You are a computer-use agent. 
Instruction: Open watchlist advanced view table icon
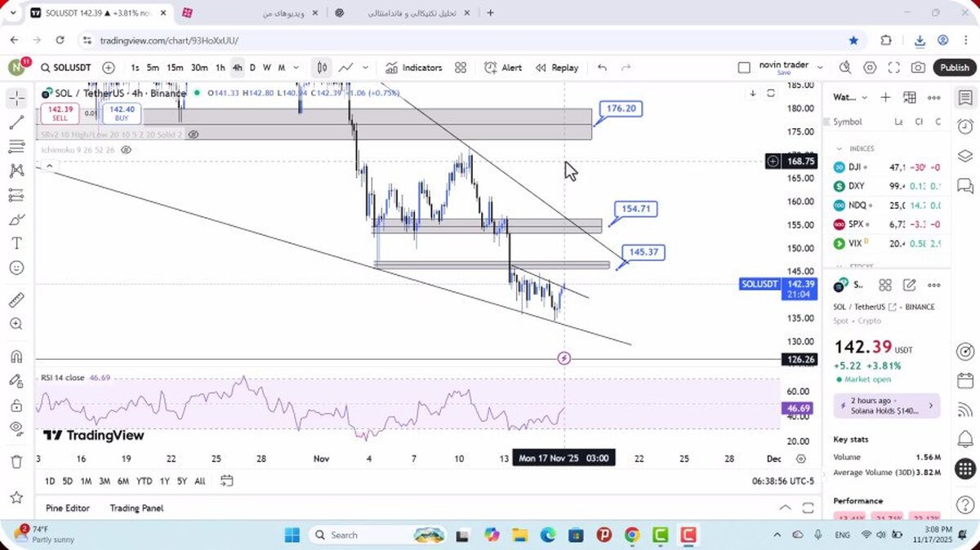click(x=910, y=97)
